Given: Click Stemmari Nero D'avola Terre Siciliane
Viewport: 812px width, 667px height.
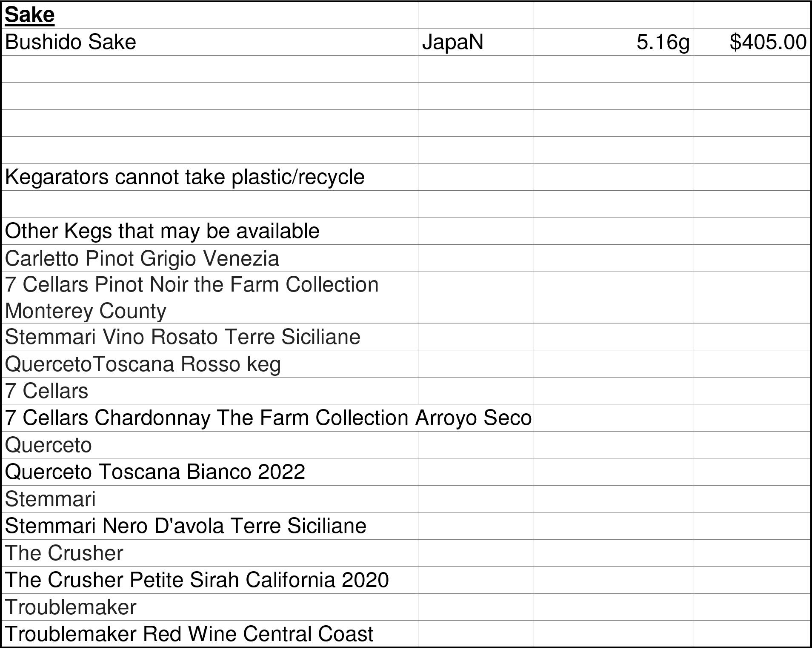Looking at the screenshot, I should point(186,526).
